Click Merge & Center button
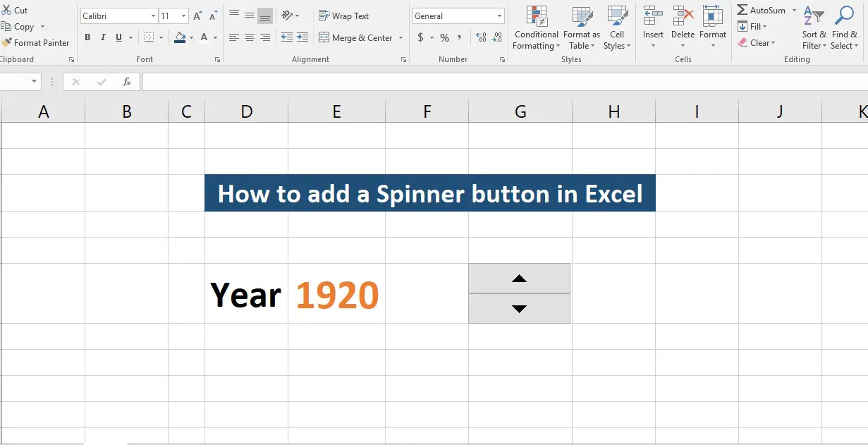 pyautogui.click(x=355, y=37)
